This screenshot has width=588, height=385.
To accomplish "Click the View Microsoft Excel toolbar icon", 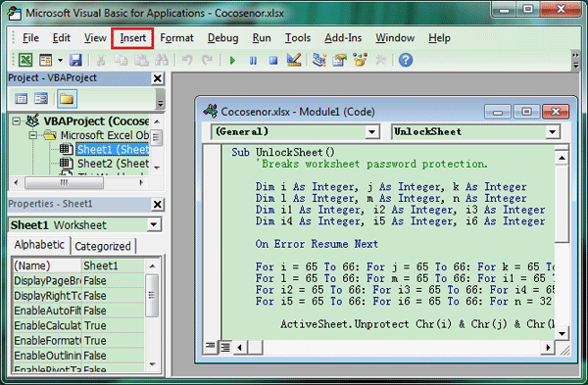I will click(25, 60).
